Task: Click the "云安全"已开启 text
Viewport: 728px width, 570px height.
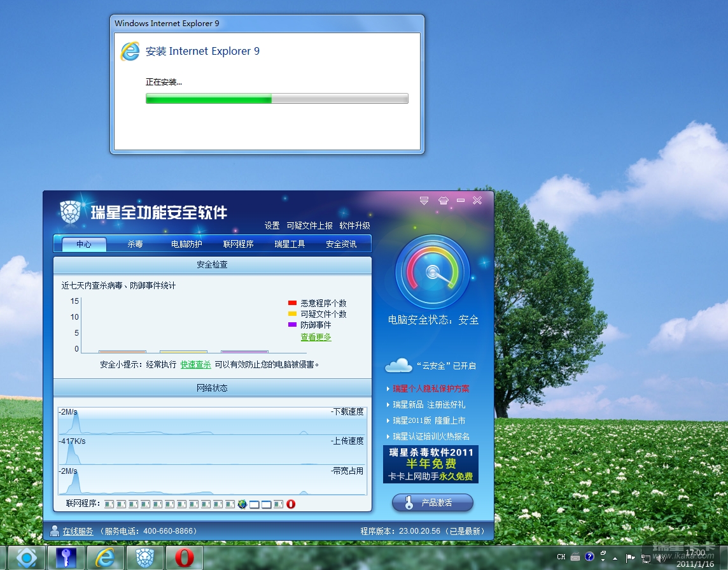Action: click(x=446, y=366)
